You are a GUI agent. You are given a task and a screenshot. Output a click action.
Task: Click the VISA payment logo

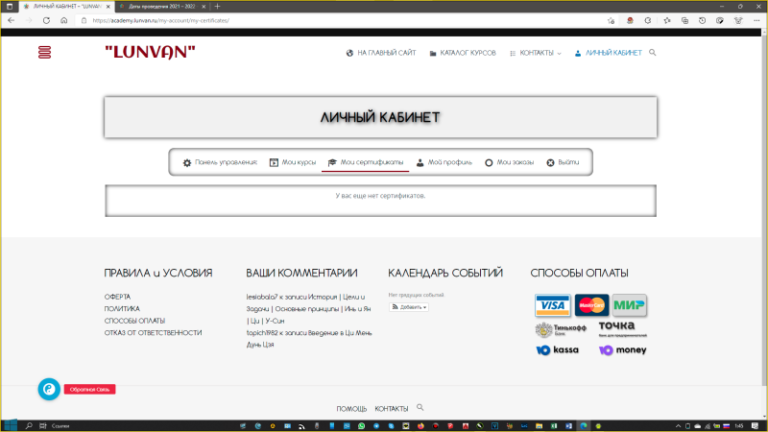[552, 305]
